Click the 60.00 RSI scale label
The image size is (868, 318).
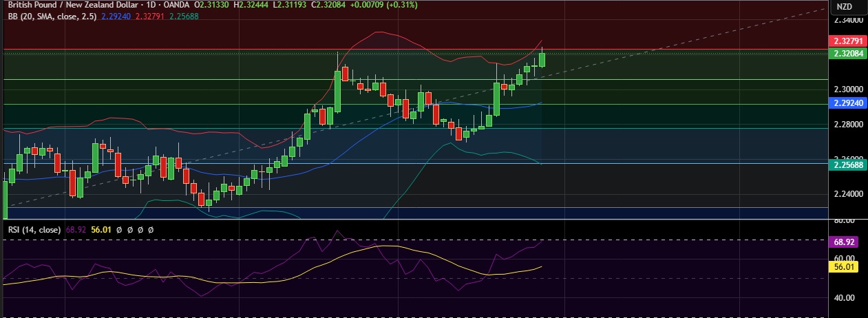coord(844,257)
